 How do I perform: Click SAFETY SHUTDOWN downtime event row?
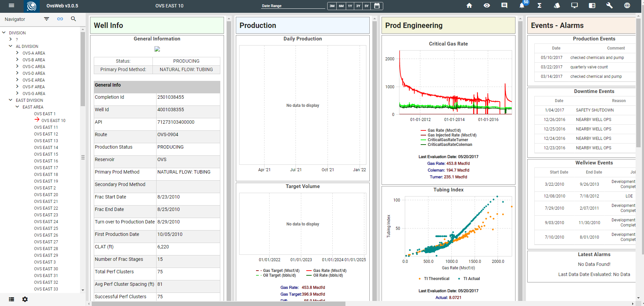(x=585, y=110)
